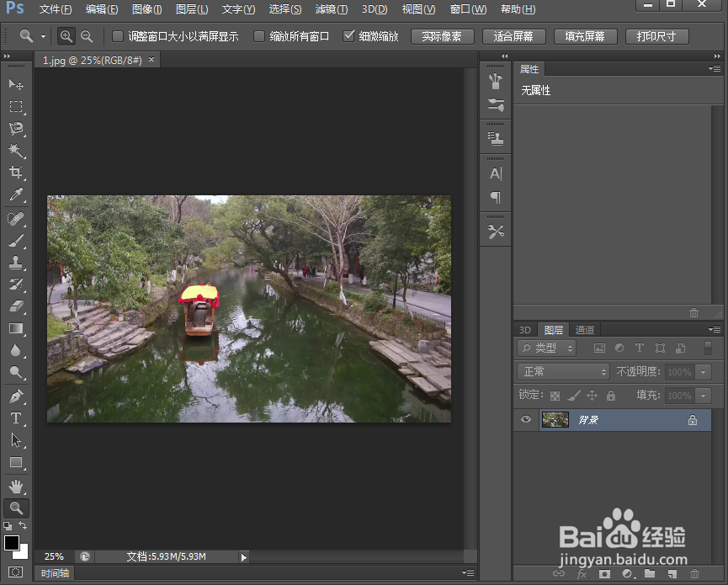Viewport: 728px width, 585px height.
Task: Select the Eraser tool
Action: (x=16, y=306)
